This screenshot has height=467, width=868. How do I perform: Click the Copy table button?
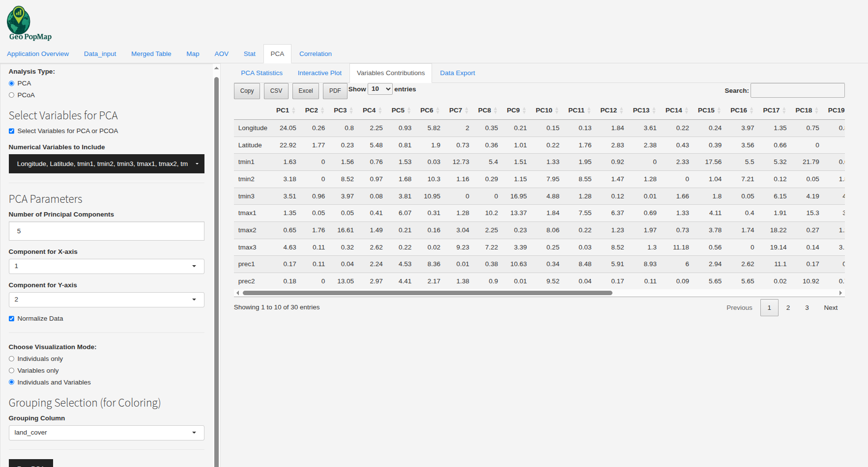(247, 91)
